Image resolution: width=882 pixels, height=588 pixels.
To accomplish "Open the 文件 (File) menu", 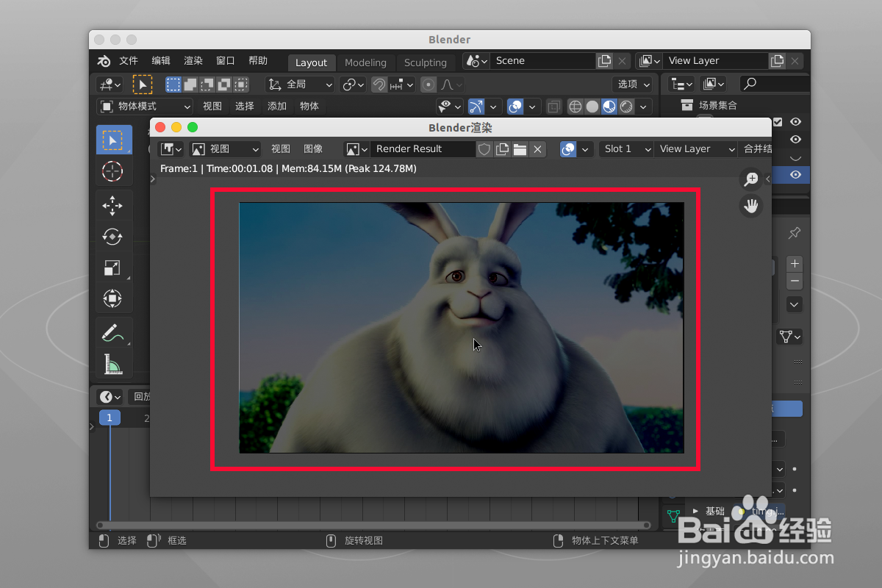I will 129,61.
